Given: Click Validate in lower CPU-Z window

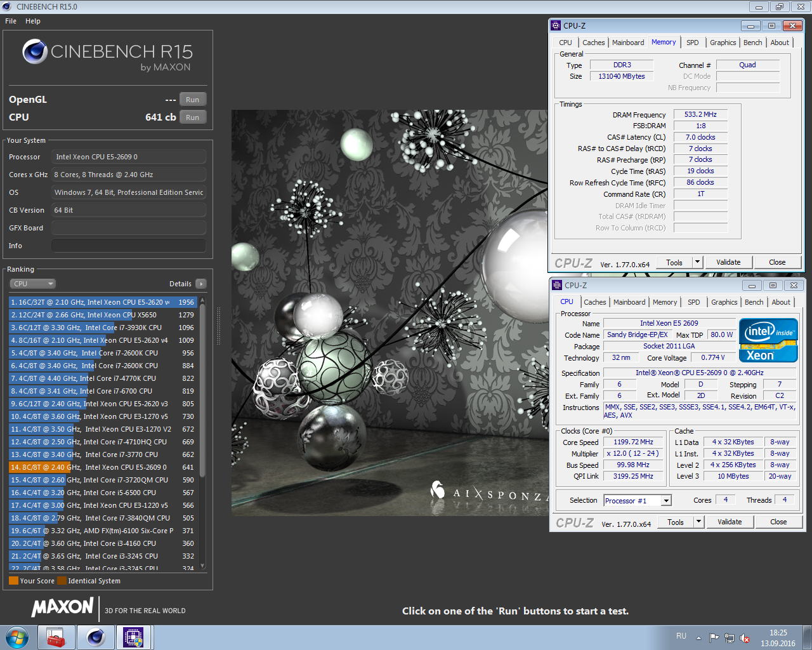Looking at the screenshot, I should point(730,522).
